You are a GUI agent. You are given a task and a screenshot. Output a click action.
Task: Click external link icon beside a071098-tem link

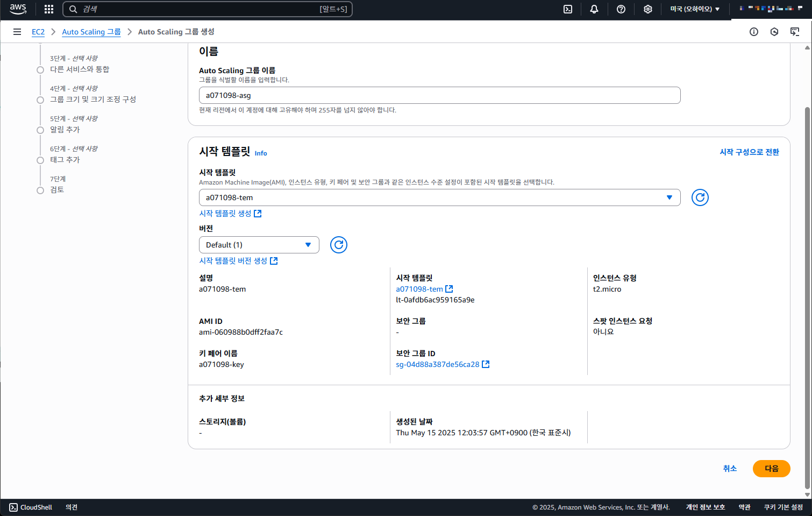[x=450, y=289]
